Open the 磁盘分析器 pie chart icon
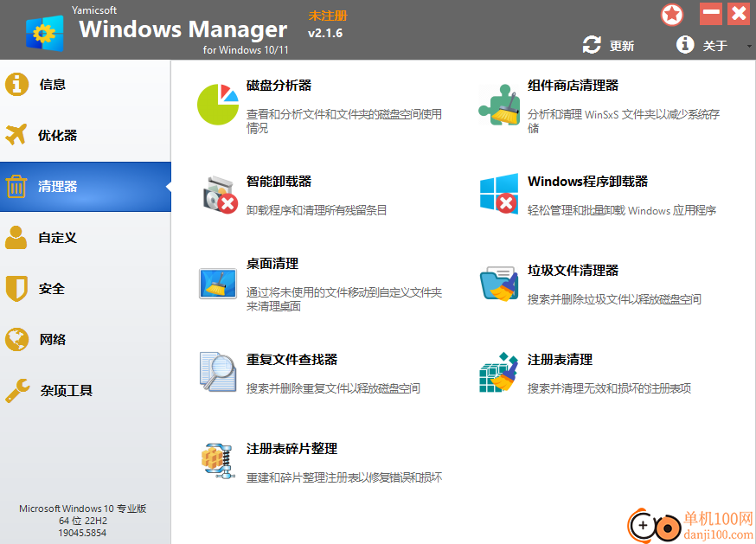756x544 pixels. pyautogui.click(x=218, y=104)
